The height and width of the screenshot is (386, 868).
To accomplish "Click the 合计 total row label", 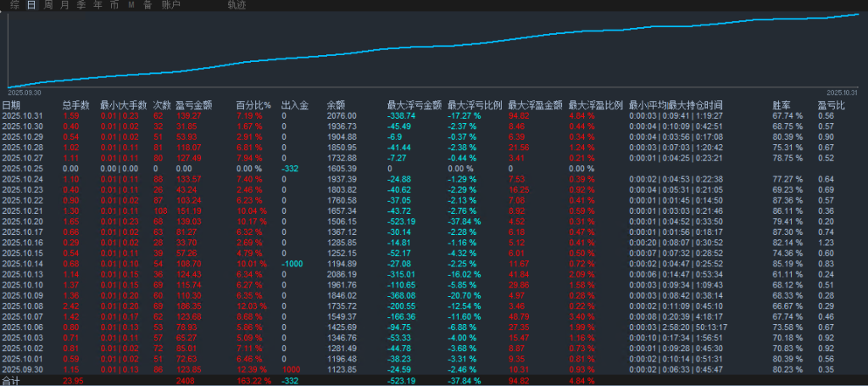I will 11,380.
